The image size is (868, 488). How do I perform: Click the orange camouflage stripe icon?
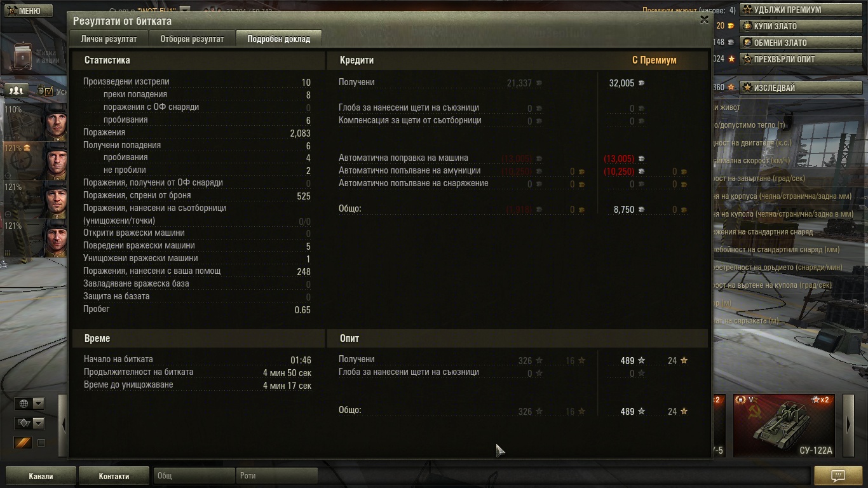(x=23, y=443)
